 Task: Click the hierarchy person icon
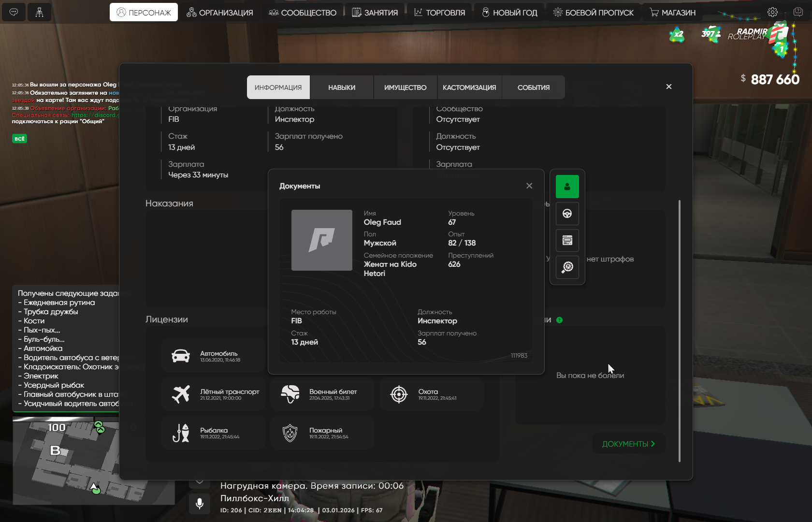tap(39, 12)
